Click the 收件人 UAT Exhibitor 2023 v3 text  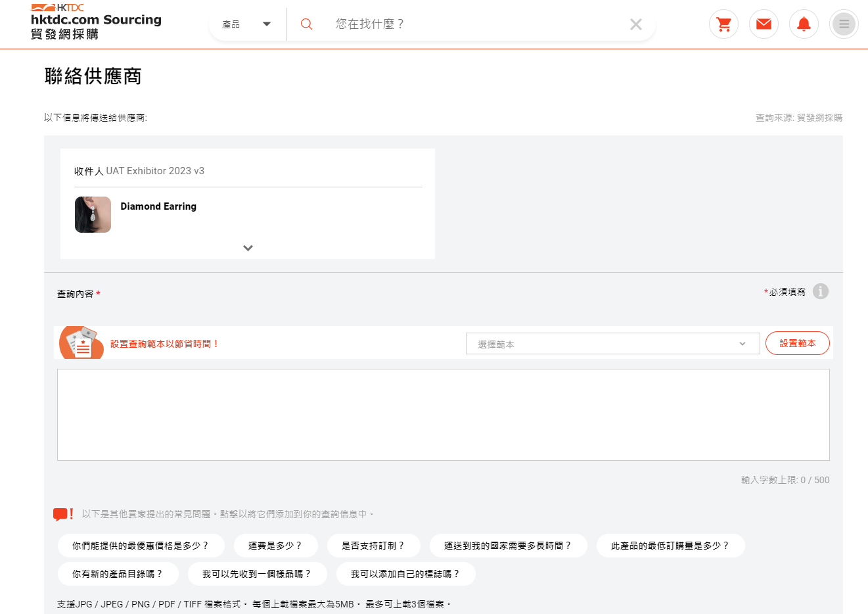click(139, 171)
